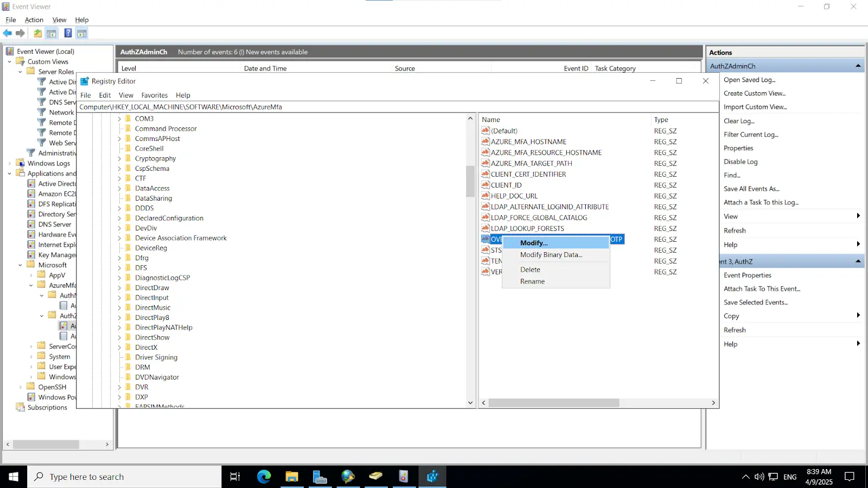Viewport: 868px width, 488px height.
Task: Click the Show/Hide Console Tree toolbar icon
Action: tap(51, 33)
